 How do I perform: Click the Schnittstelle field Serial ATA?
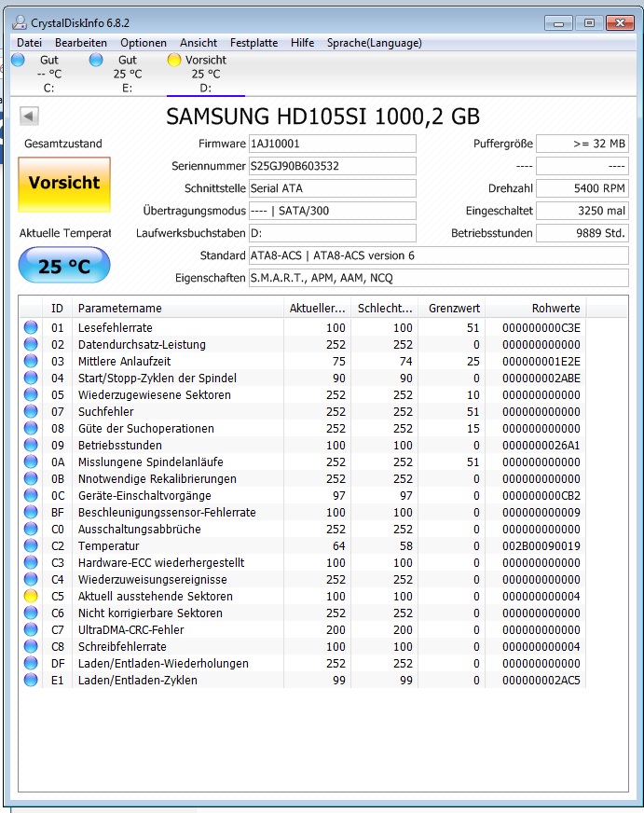[332, 188]
